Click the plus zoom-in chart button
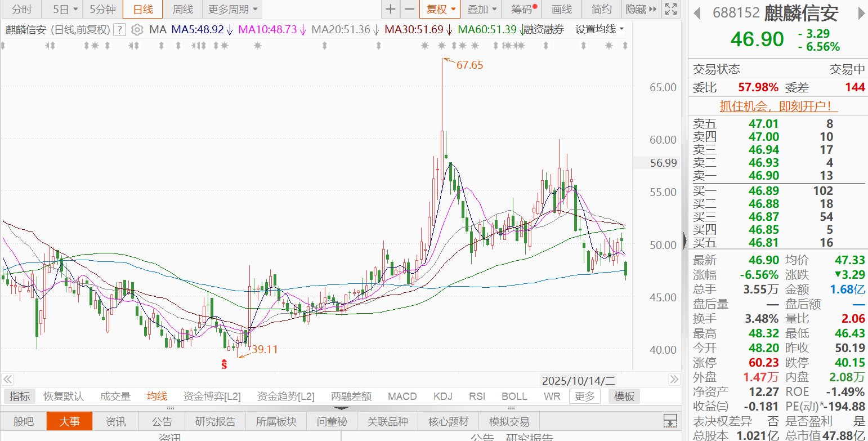 391,9
